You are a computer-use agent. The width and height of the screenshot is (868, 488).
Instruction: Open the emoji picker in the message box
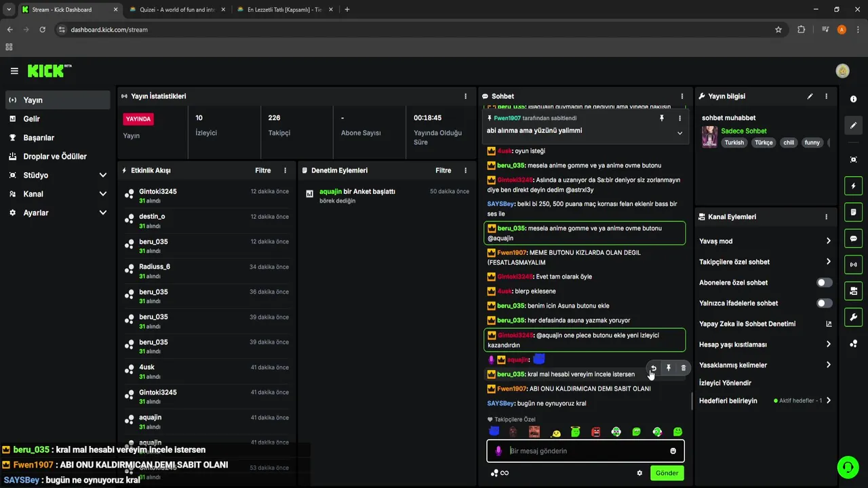click(x=673, y=451)
